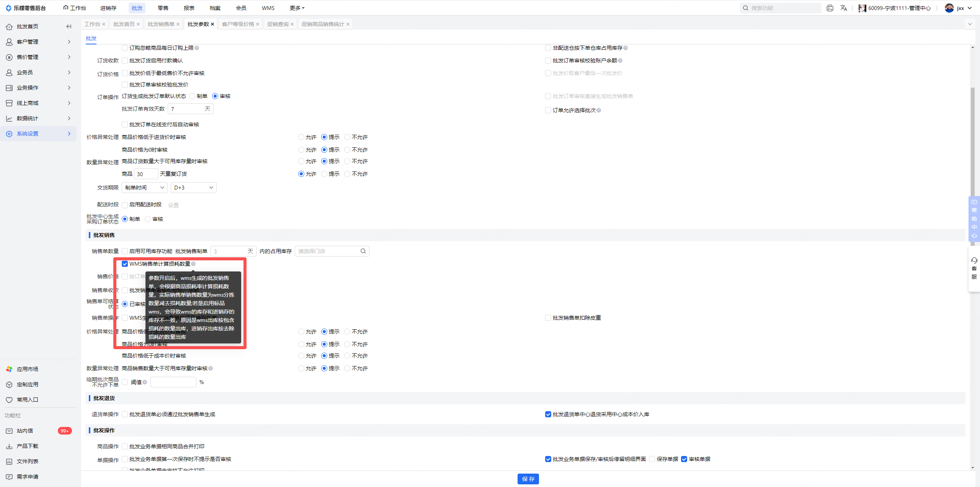Viewport: 980px width, 487px height.
Task: Open 需求申请 link in sidebar
Action: pyautogui.click(x=27, y=477)
